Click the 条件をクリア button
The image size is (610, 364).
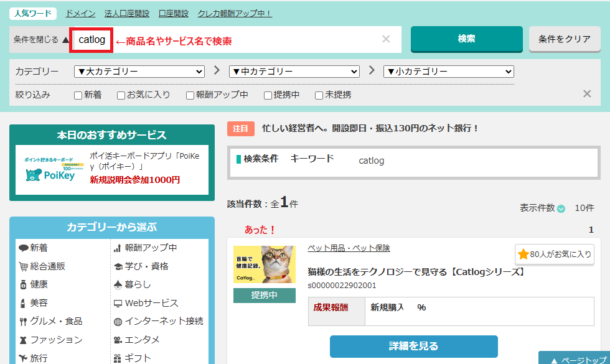pos(565,39)
